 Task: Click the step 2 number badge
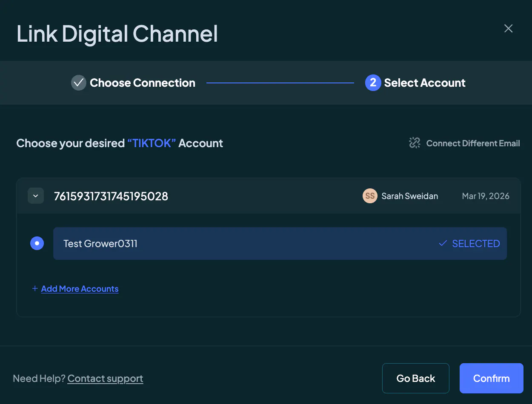point(373,83)
